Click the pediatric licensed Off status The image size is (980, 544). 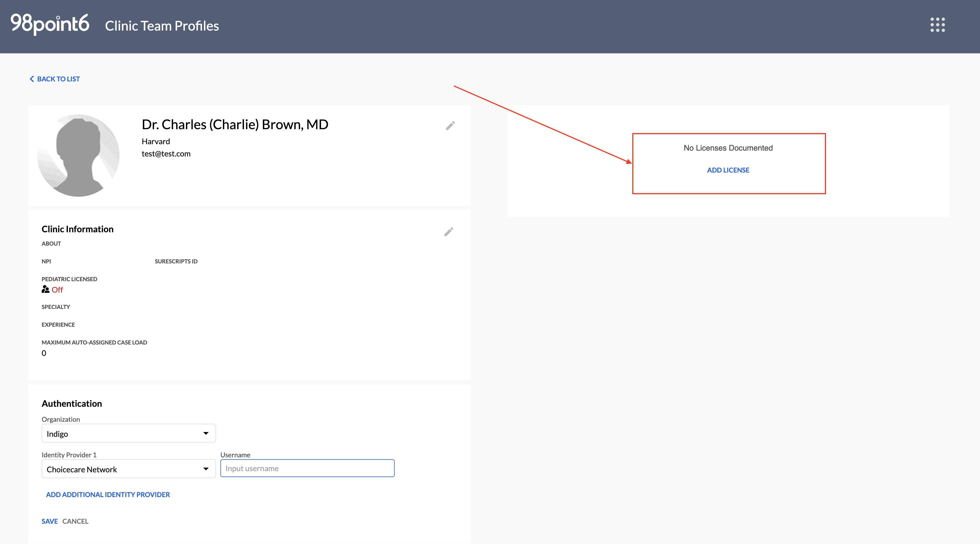58,290
